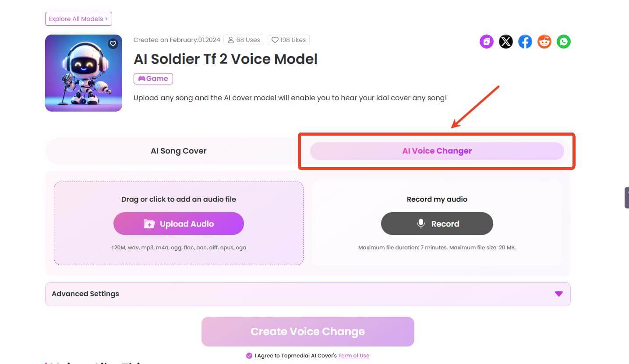Open Explore All Models page
The width and height of the screenshot is (629, 364).
tap(78, 18)
